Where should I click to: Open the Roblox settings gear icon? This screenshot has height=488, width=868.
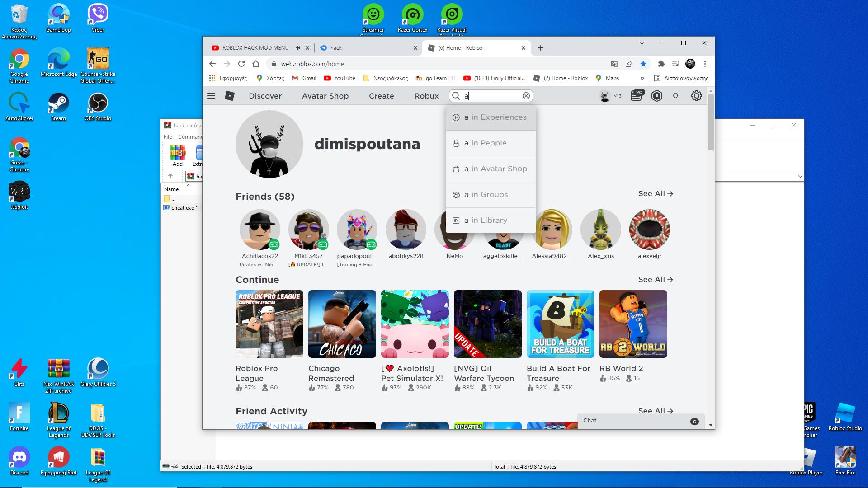696,96
